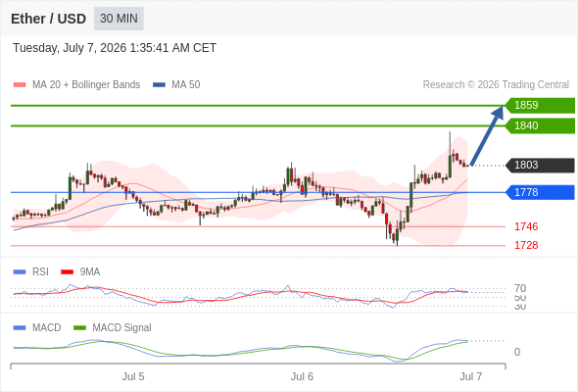Click the Ether / USD title

pyautogui.click(x=48, y=19)
